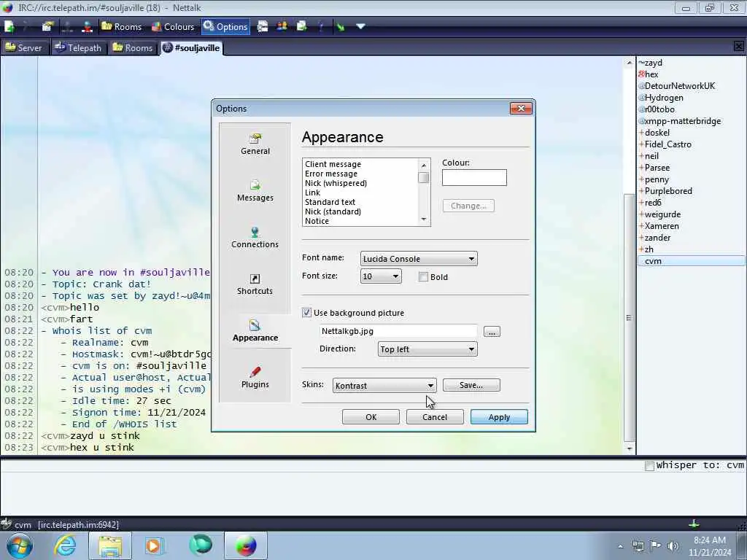Close the Options dialog with red X
747x560 pixels.
(521, 108)
